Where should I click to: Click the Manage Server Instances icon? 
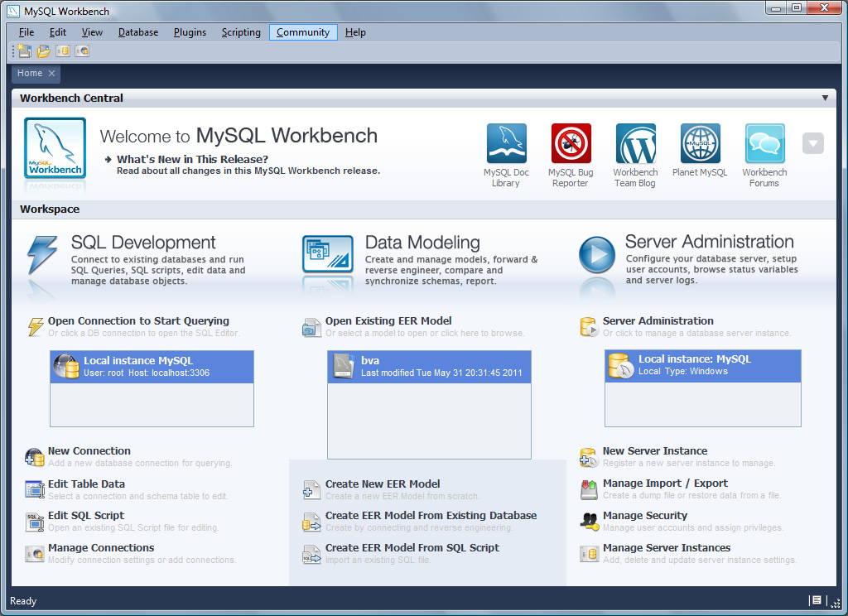coord(589,554)
